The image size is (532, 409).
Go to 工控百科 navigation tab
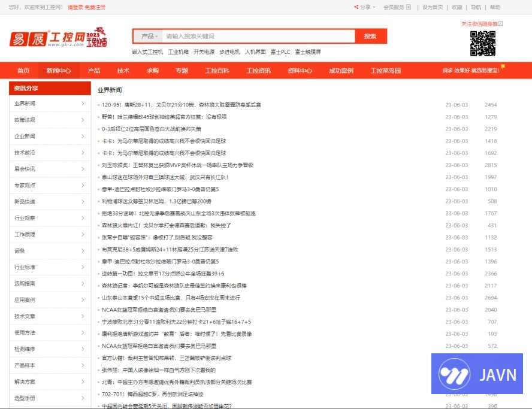[217, 71]
